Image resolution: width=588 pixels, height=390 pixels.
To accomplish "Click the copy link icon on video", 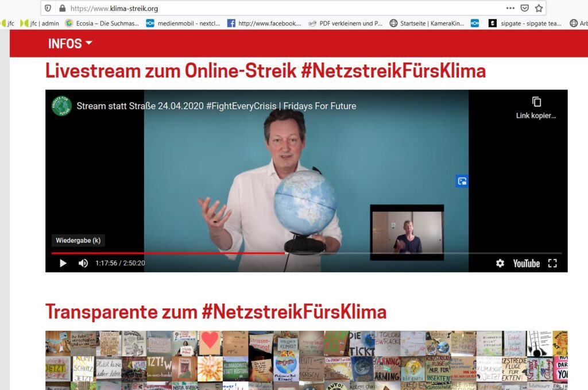I will coord(536,102).
